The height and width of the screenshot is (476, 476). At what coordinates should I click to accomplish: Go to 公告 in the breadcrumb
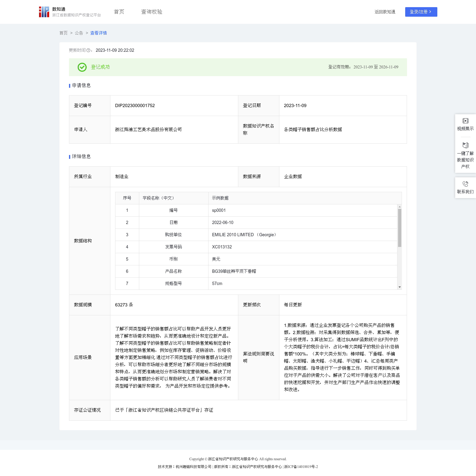pyautogui.click(x=79, y=33)
